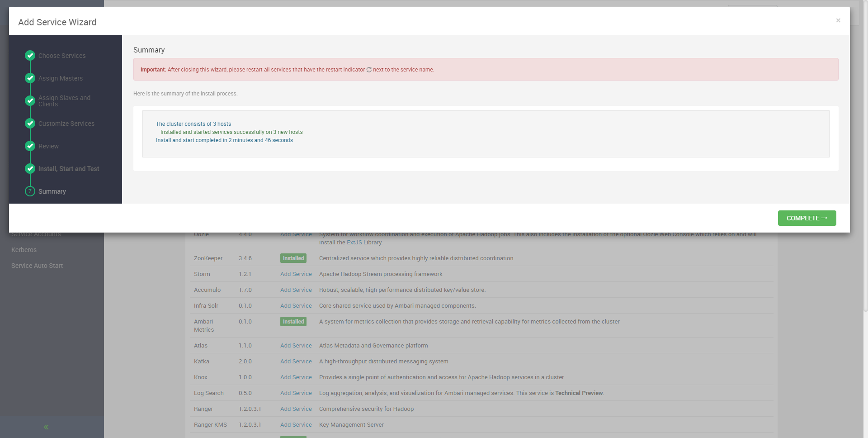Click Add Service link for Ranger

(296, 409)
